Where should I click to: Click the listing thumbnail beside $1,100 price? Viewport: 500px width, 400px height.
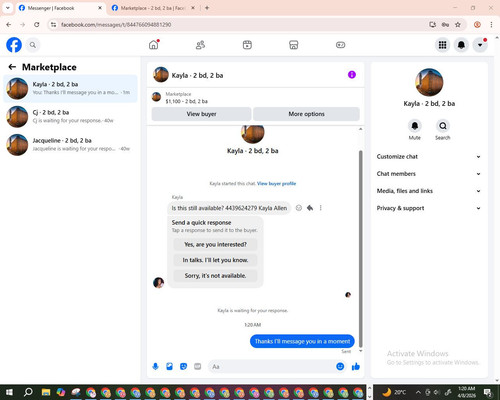coord(156,97)
